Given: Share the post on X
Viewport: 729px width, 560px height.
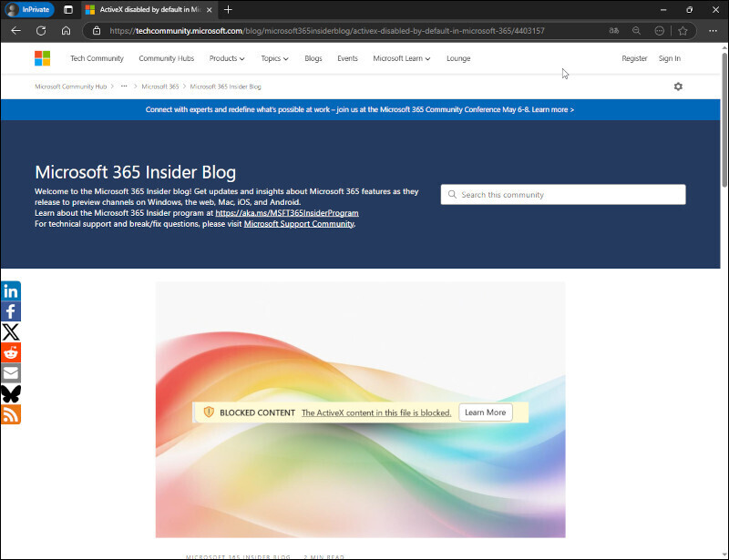Looking at the screenshot, I should pos(11,332).
